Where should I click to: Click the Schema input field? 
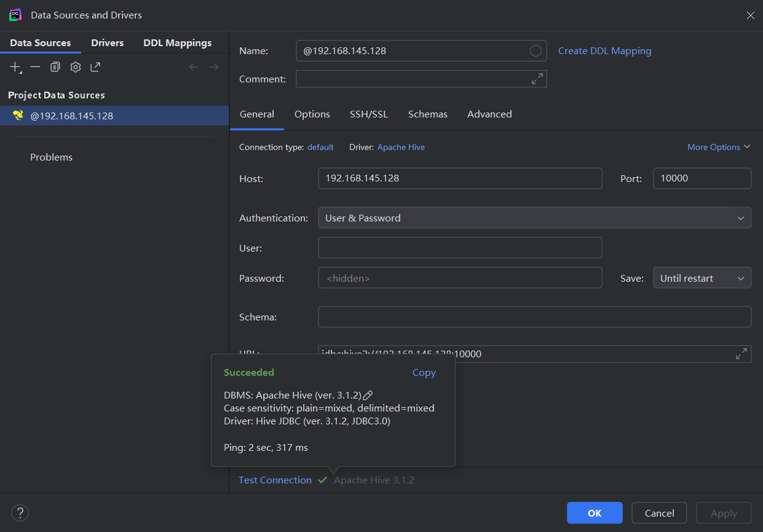(534, 317)
